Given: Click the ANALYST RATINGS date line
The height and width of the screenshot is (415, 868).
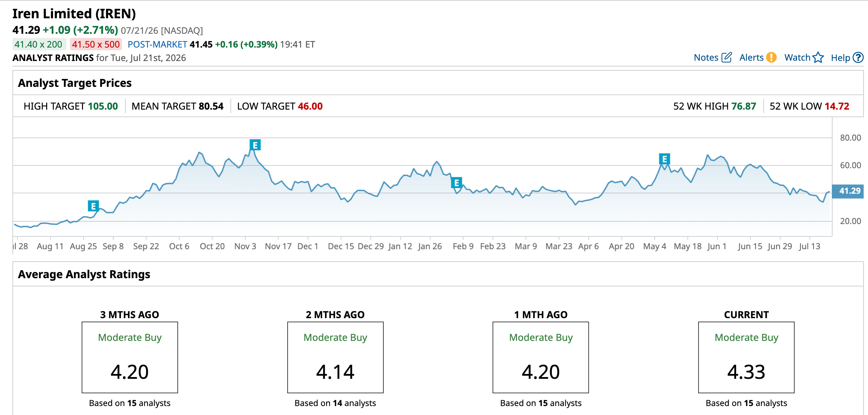Looking at the screenshot, I should [x=99, y=58].
